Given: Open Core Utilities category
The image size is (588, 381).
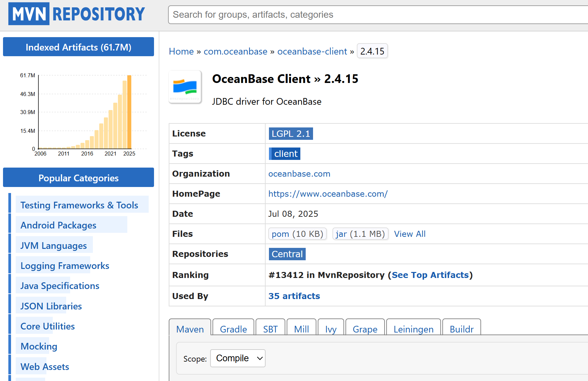Looking at the screenshot, I should (x=47, y=326).
